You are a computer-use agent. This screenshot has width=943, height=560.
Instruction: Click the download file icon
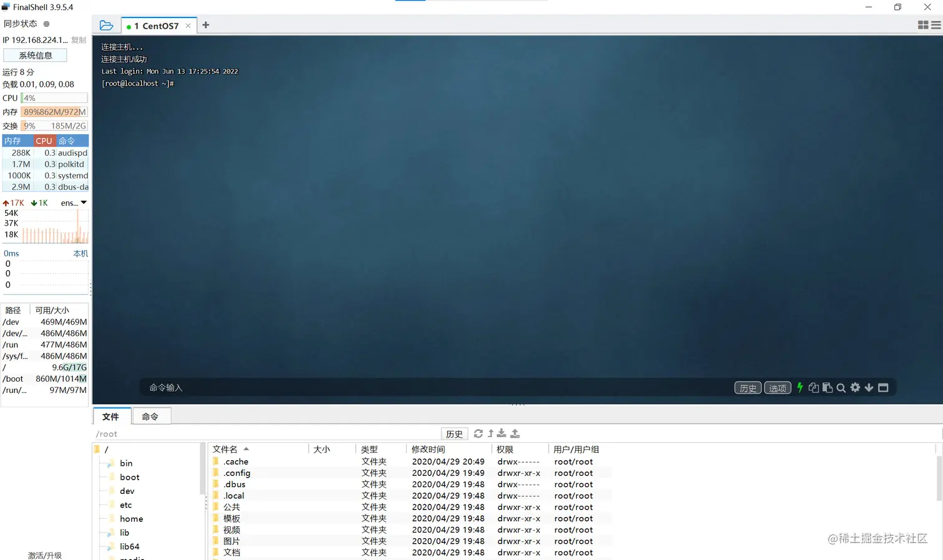(501, 433)
